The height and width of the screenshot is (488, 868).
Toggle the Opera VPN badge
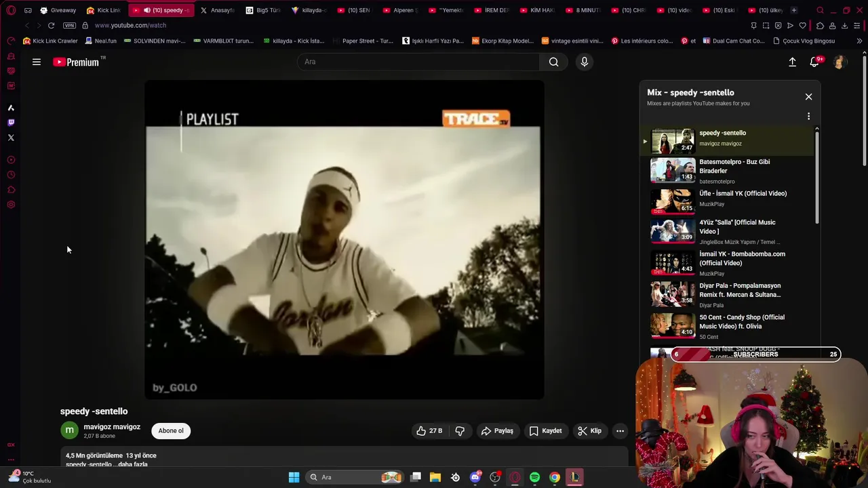point(69,25)
